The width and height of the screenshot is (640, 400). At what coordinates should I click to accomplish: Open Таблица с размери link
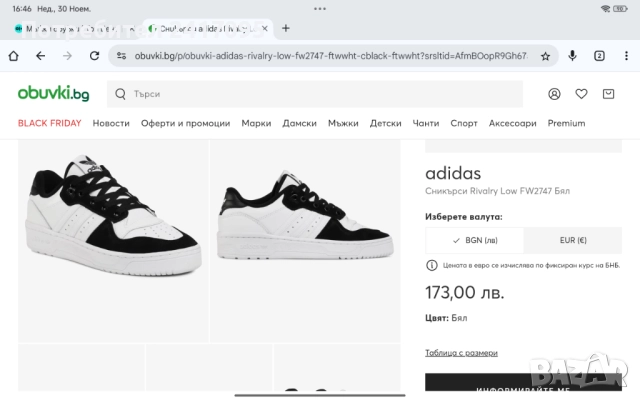[x=461, y=353]
